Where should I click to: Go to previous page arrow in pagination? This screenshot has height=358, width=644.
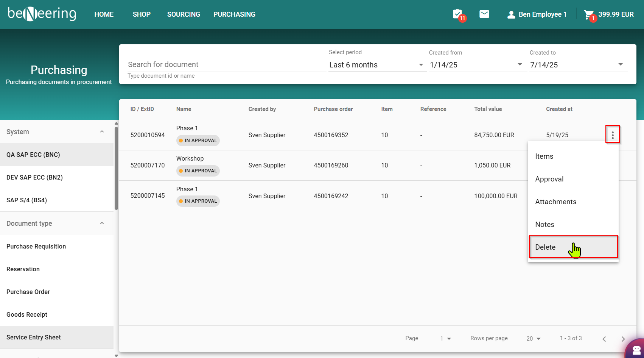click(604, 339)
